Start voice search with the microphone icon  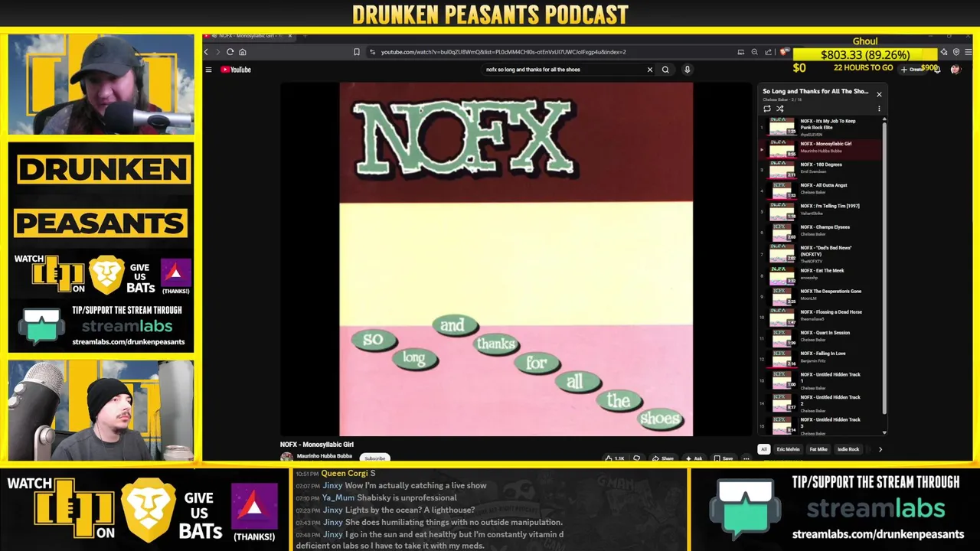click(687, 70)
